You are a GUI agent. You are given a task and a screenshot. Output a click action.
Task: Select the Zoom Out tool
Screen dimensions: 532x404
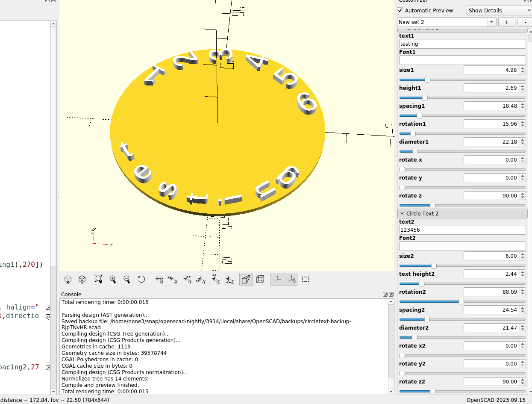pos(126,279)
